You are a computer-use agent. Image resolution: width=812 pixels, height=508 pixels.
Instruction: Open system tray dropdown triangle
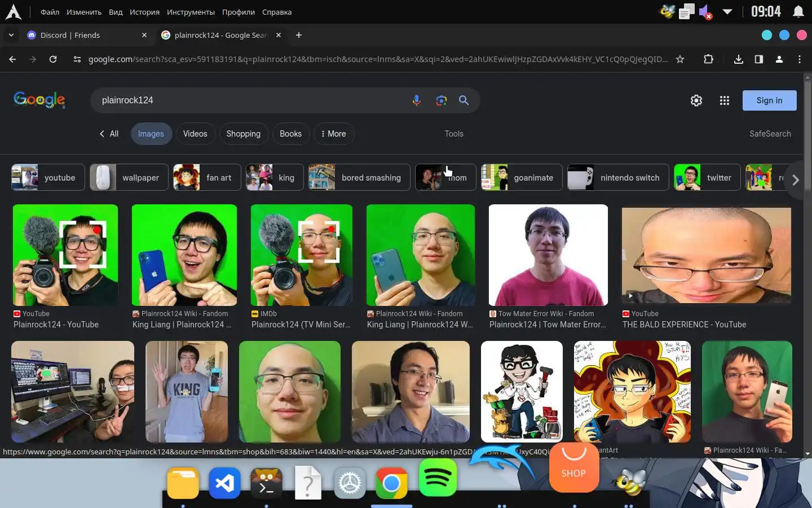[727, 12]
